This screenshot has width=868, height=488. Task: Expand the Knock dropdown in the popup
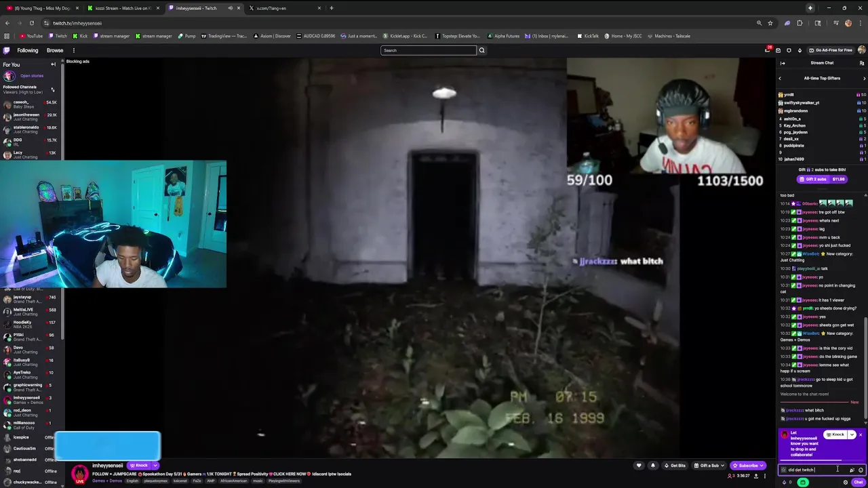coord(852,434)
